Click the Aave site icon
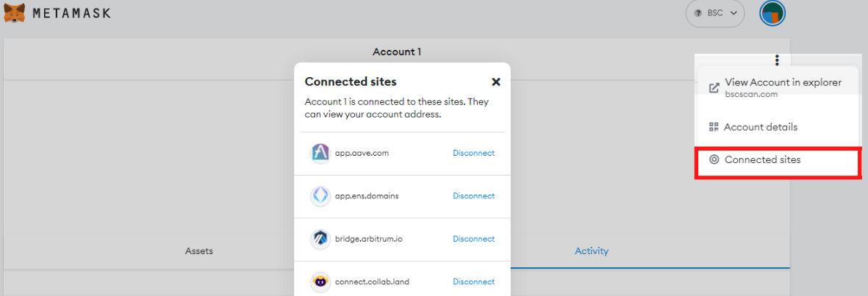The image size is (868, 296). pyautogui.click(x=320, y=154)
